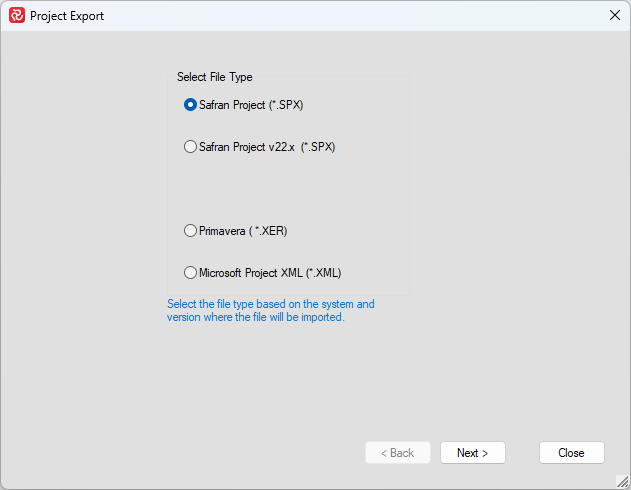Select the Primavera (*.XER) radio option
This screenshot has height=490, width=631.
(191, 231)
